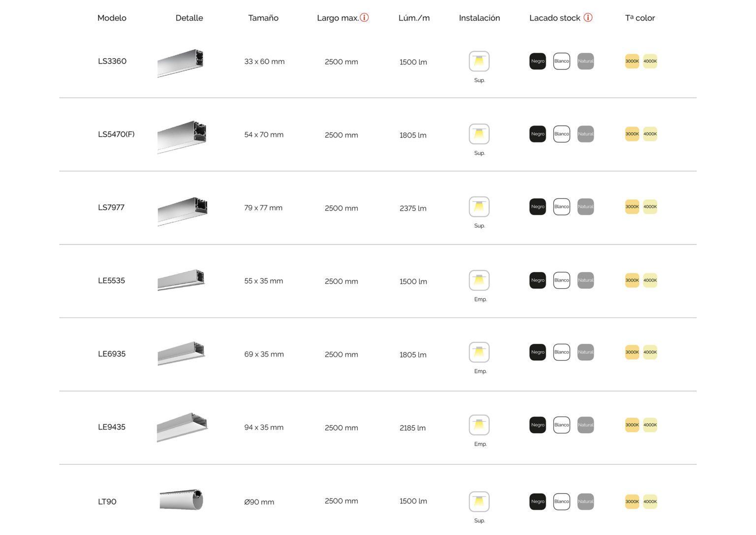Open the LE9435 profile thumbnail

(182, 427)
